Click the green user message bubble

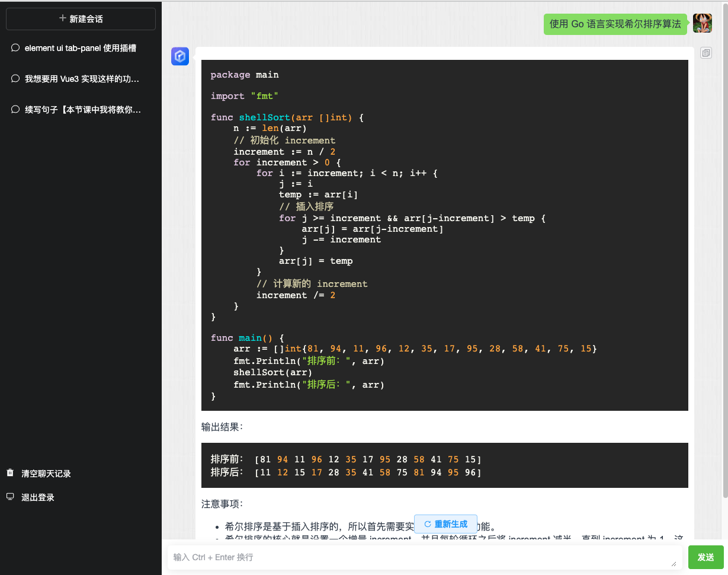pyautogui.click(x=615, y=24)
